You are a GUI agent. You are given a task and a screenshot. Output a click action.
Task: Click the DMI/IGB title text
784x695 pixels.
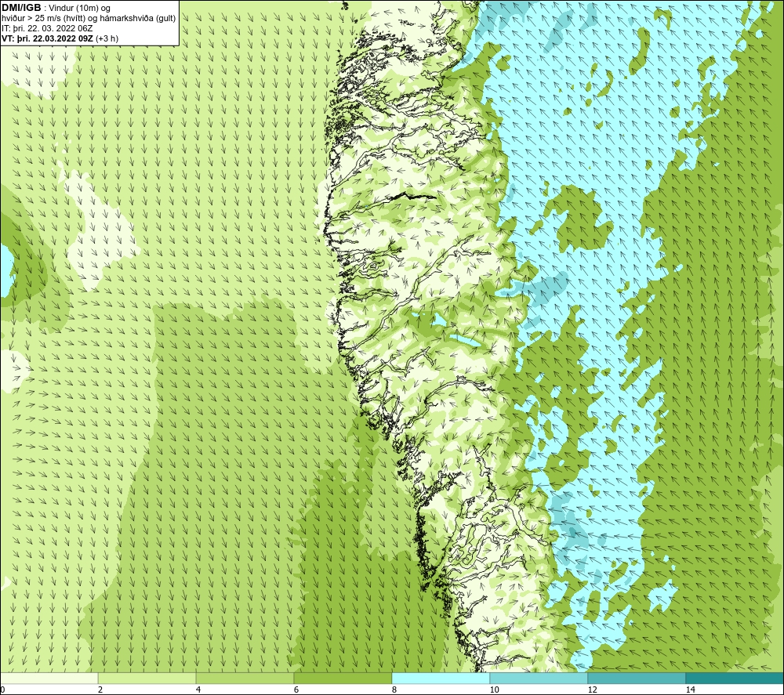point(21,8)
